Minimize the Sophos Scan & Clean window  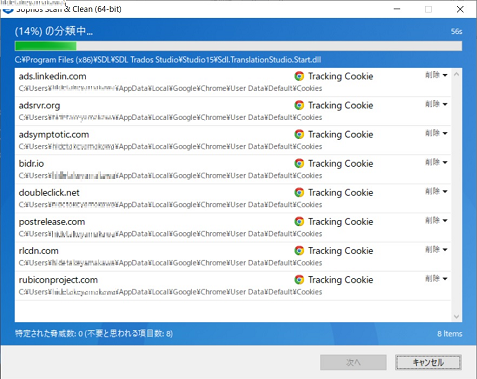point(397,9)
